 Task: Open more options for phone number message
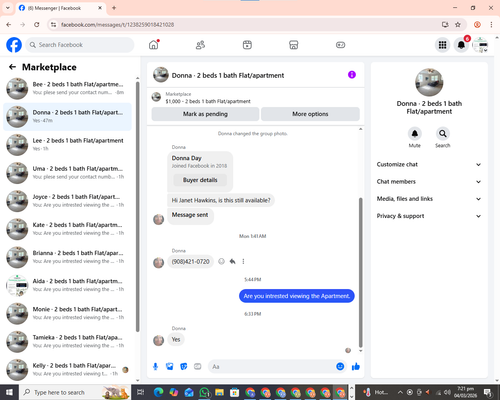click(243, 261)
